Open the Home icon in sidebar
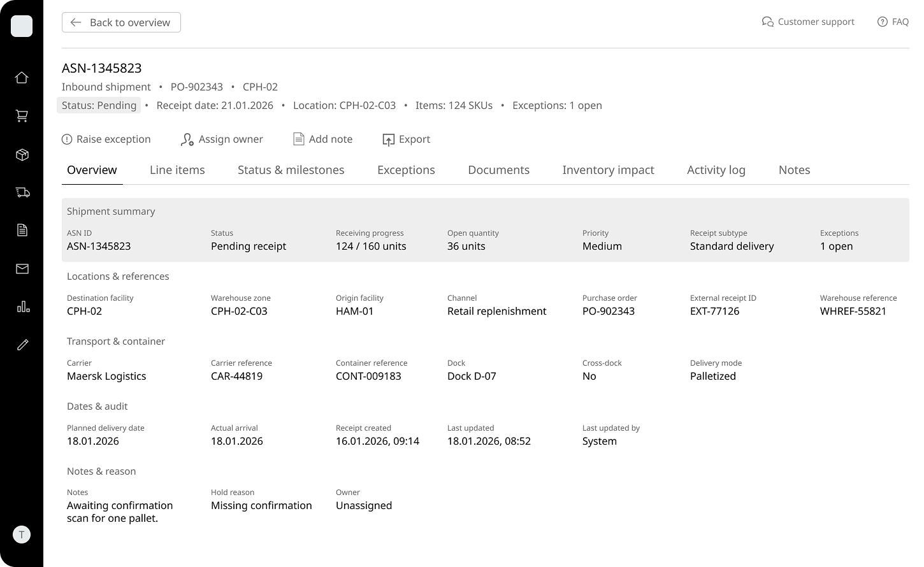The image size is (924, 567). click(22, 78)
